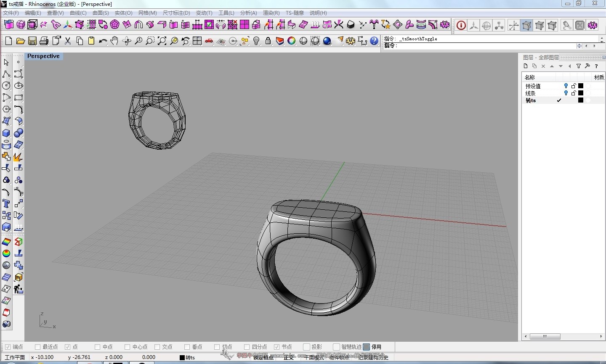606x364 pixels.
Task: Click the Print icon
Action: pos(44,41)
